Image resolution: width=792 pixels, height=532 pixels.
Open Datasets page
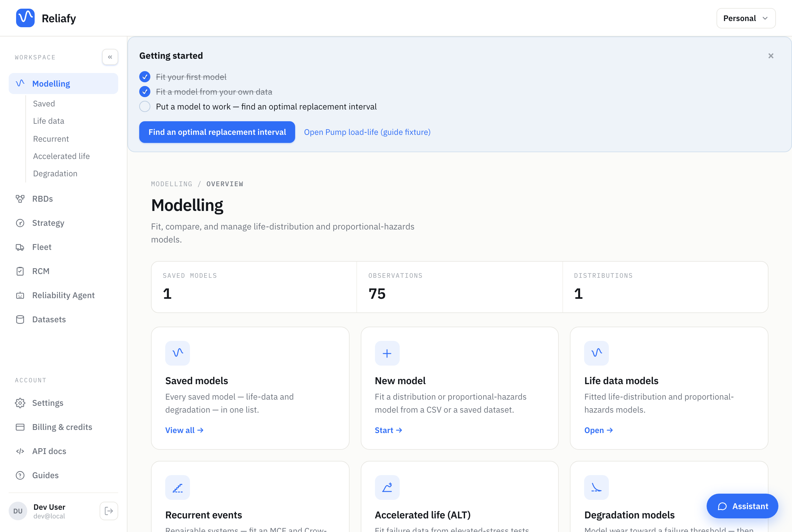pyautogui.click(x=63, y=319)
